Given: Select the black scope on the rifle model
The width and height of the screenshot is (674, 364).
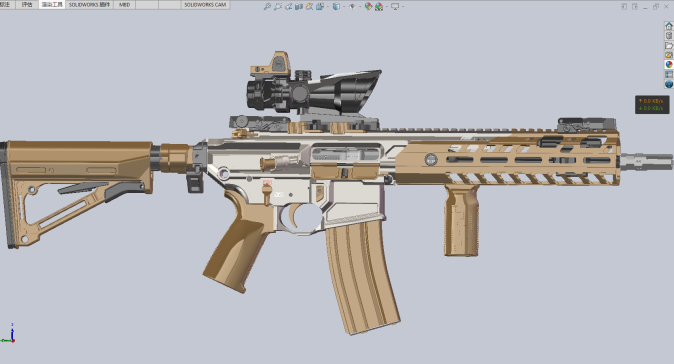Looking at the screenshot, I should click(314, 91).
